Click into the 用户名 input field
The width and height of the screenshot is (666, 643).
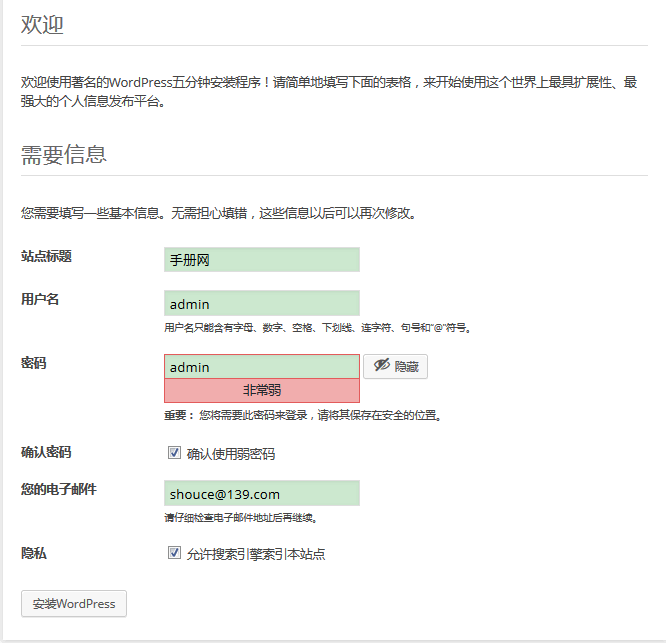(261, 303)
